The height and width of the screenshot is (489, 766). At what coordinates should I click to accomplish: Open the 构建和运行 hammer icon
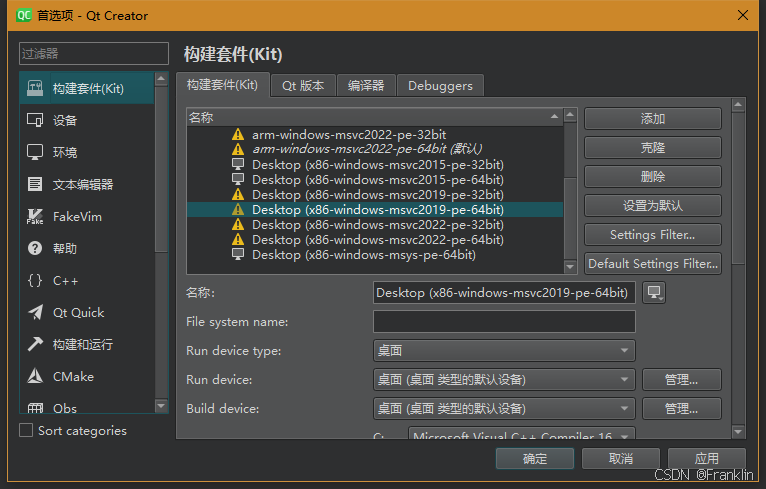35,344
